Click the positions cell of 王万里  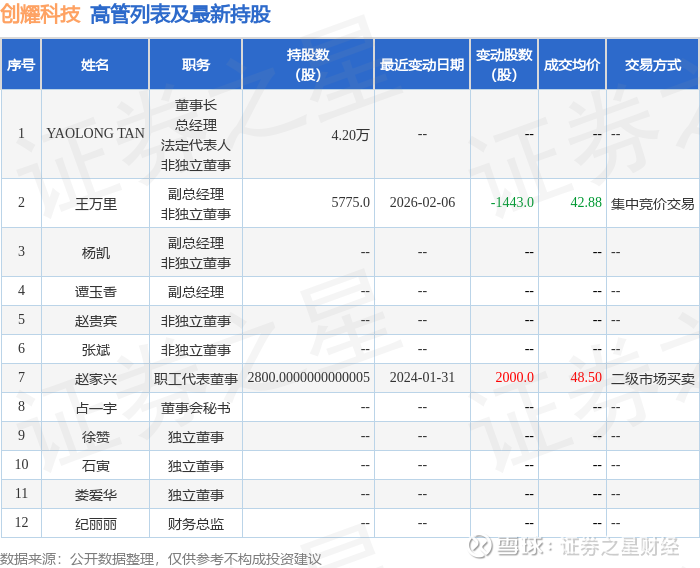coord(196,204)
